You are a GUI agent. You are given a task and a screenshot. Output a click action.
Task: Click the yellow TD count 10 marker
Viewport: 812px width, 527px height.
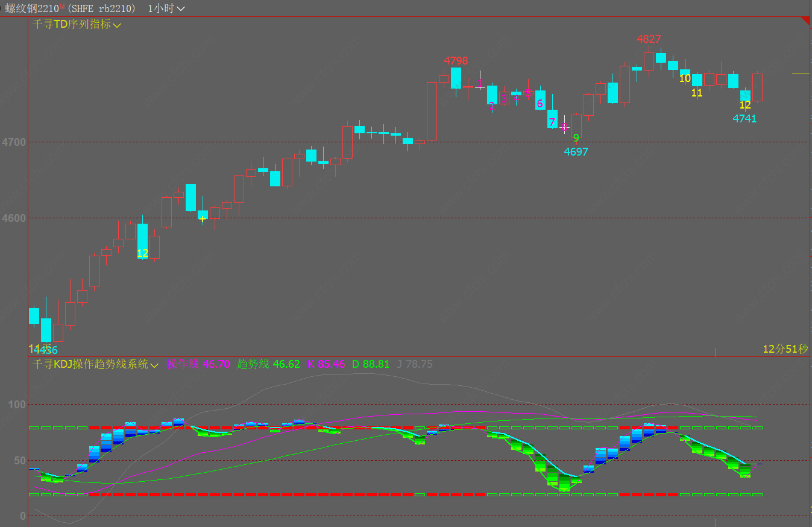[685, 78]
